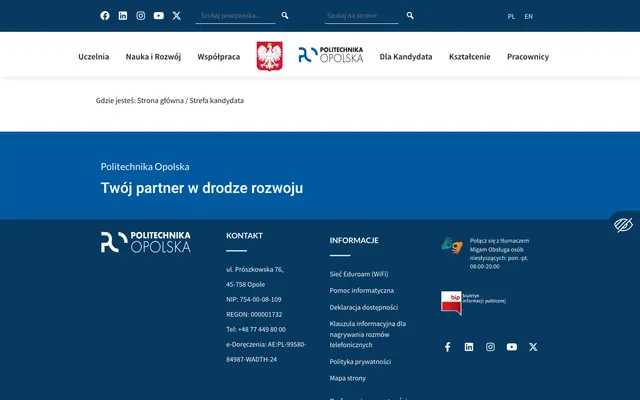This screenshot has width=640, height=400.
Task: Open the Dla Kandydata menu
Action: click(x=406, y=57)
